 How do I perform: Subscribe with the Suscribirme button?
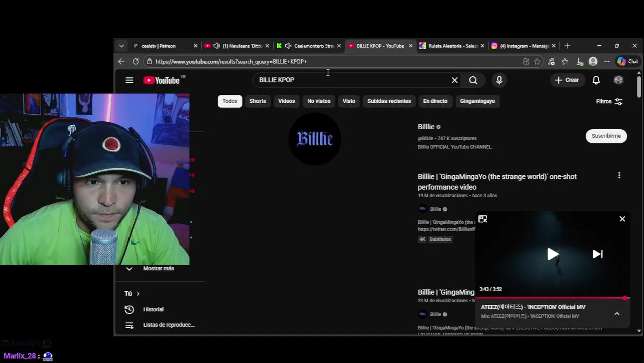pyautogui.click(x=606, y=136)
